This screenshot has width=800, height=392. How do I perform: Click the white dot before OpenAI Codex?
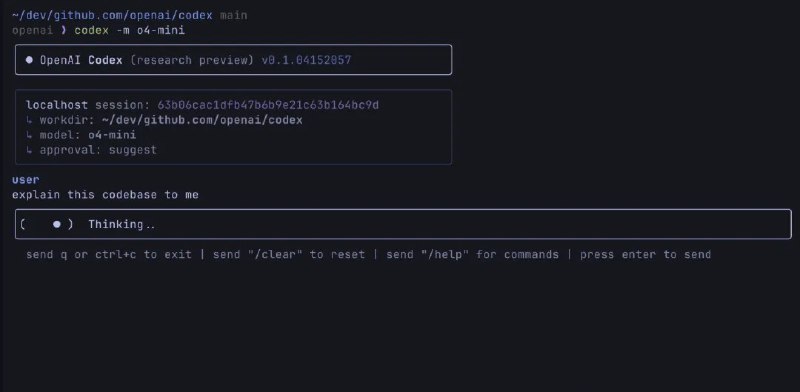[x=29, y=60]
